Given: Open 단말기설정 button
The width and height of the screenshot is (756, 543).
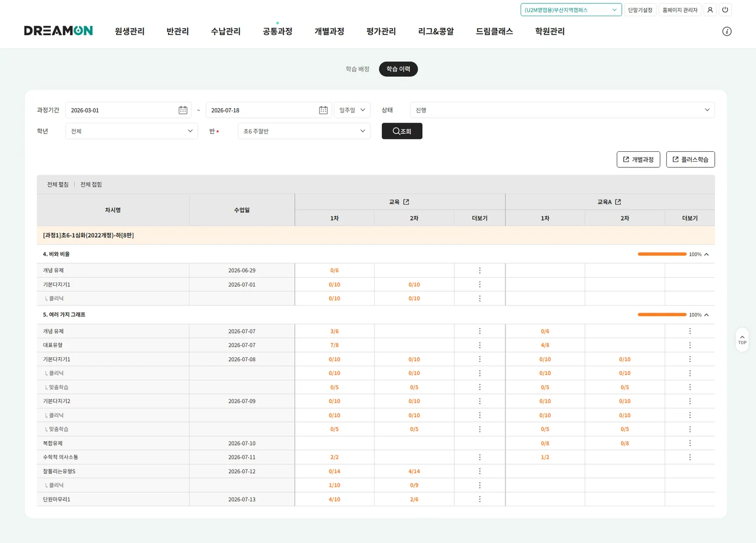Looking at the screenshot, I should [x=640, y=10].
